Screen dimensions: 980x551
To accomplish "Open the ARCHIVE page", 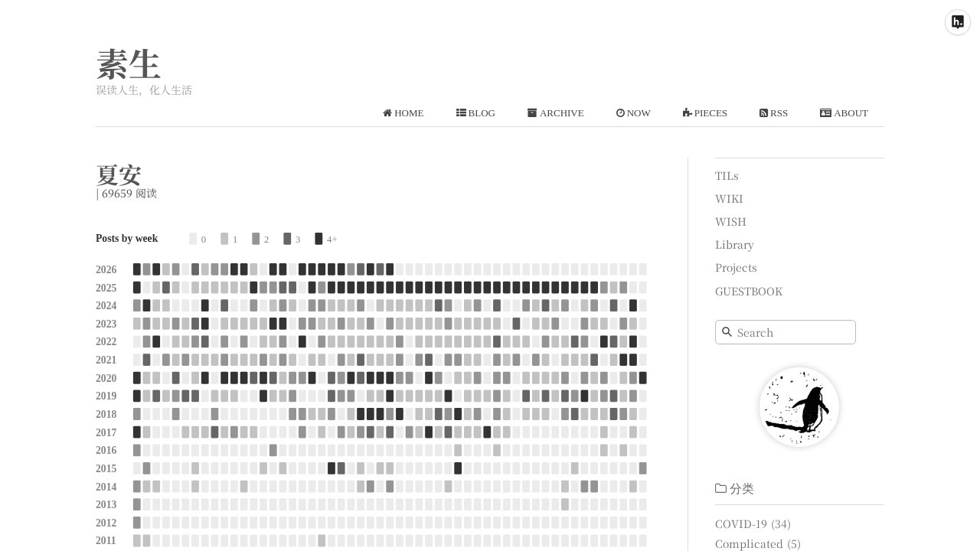I will point(555,113).
